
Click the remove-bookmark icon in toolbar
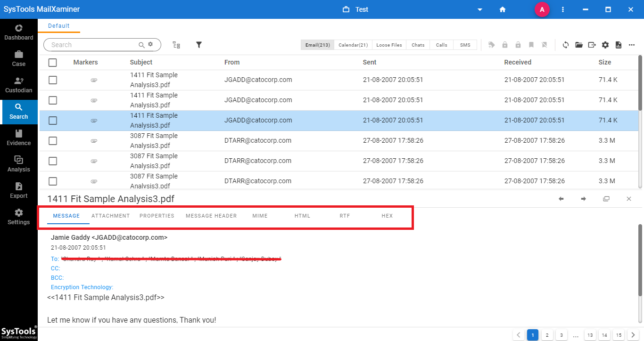pyautogui.click(x=545, y=45)
